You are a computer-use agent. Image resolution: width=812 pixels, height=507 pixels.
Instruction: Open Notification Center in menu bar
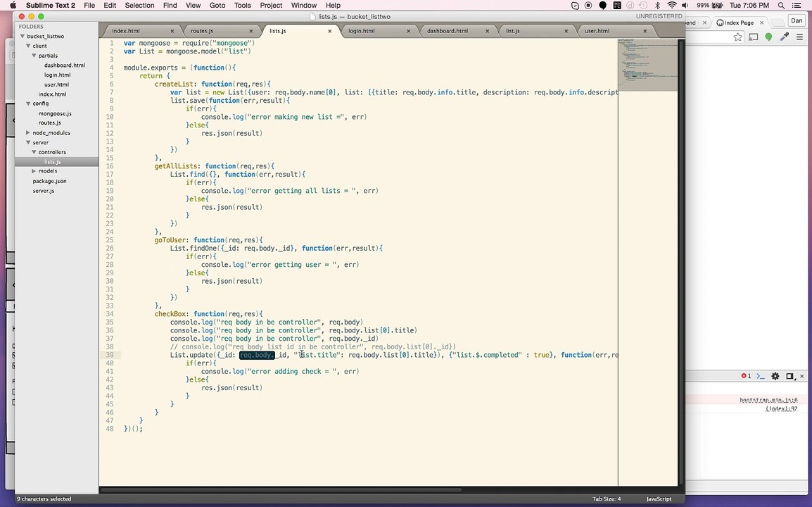coord(797,5)
